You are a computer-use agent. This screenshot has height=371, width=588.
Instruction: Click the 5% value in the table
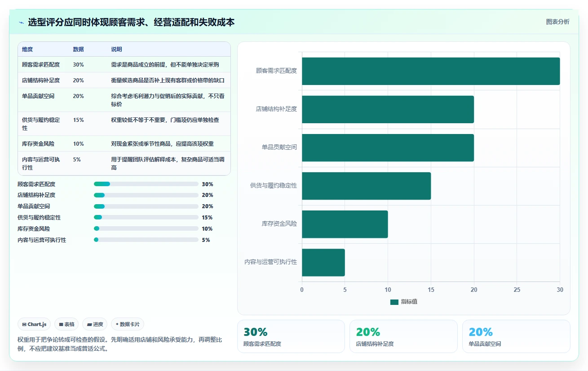point(77,159)
